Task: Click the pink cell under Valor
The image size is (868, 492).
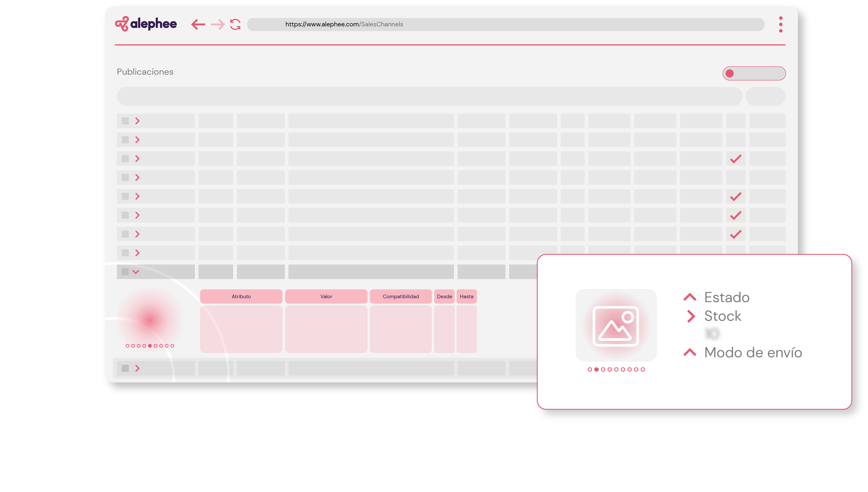Action: tap(326, 329)
